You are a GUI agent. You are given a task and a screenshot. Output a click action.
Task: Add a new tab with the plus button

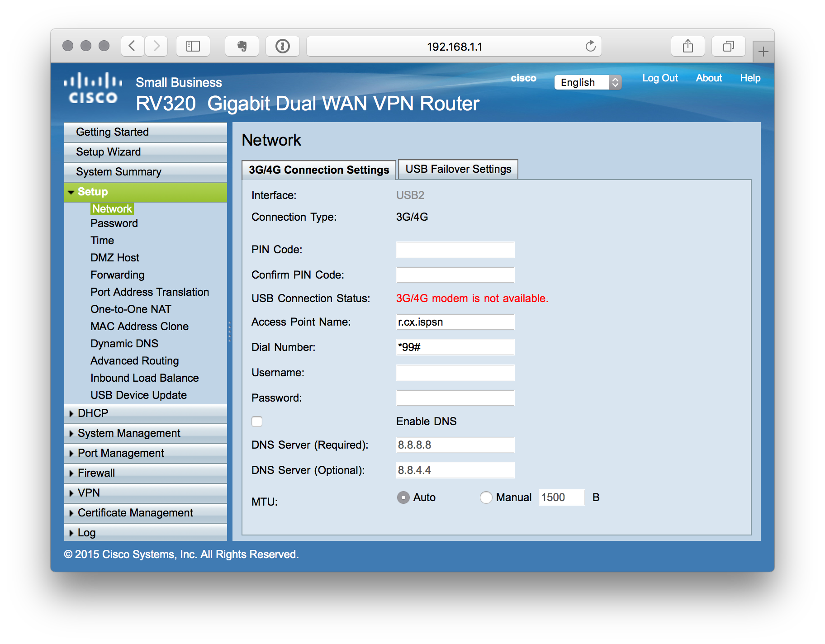tap(763, 52)
